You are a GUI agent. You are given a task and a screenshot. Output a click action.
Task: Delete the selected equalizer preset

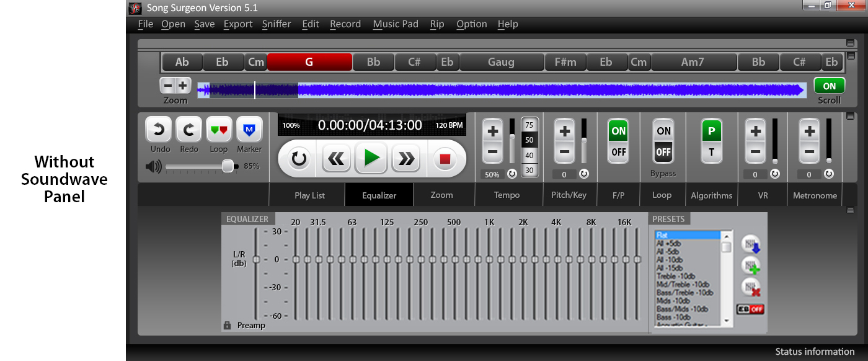coord(751,287)
